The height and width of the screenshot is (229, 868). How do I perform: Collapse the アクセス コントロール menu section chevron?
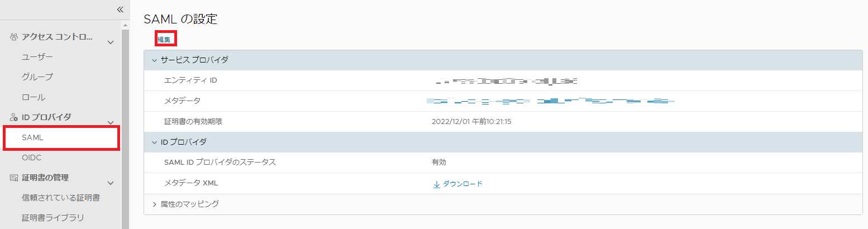tap(111, 42)
